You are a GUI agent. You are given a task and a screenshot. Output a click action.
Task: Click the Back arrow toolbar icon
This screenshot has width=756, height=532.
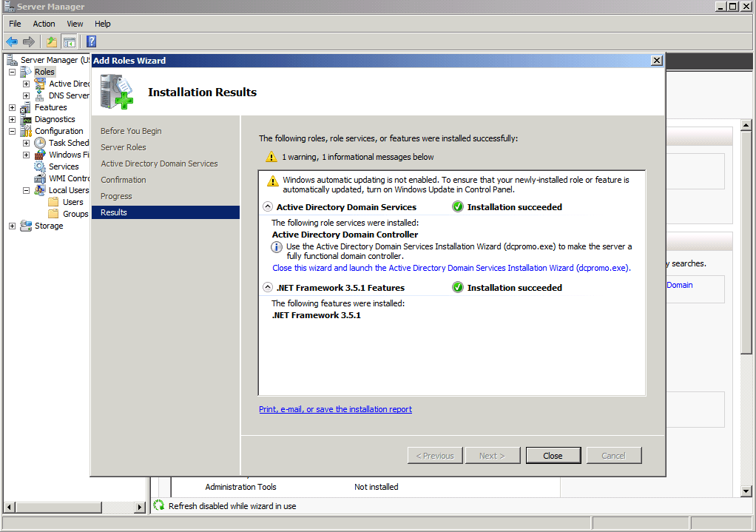pyautogui.click(x=12, y=42)
